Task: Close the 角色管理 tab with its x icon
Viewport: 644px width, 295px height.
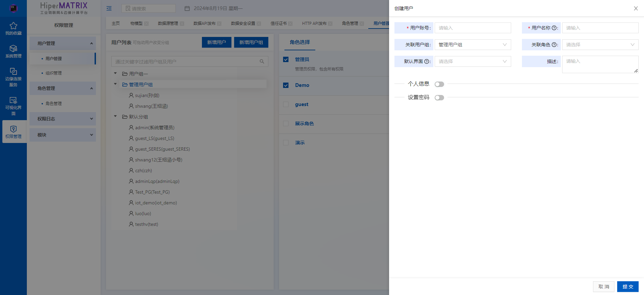Action: point(362,23)
